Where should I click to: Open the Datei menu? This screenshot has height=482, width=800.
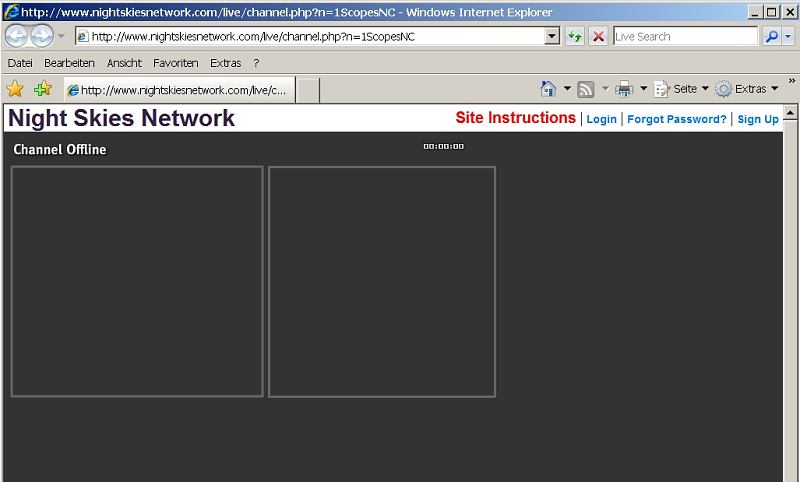[x=20, y=63]
